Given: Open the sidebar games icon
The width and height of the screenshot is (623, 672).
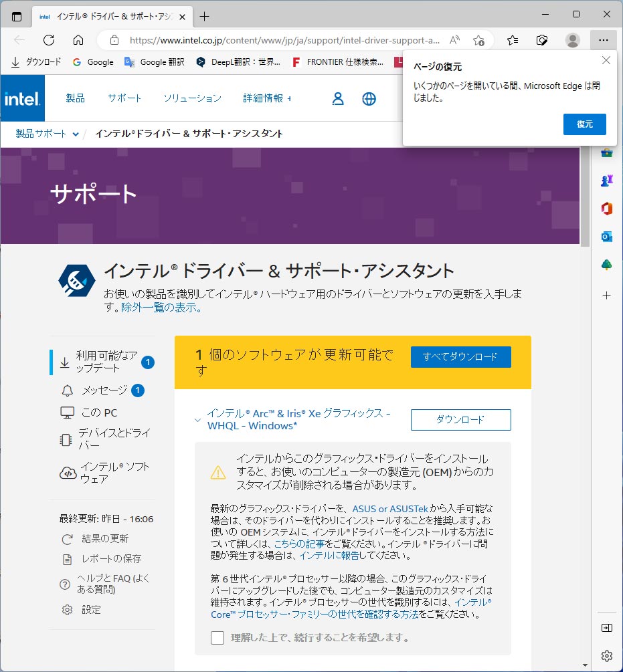Looking at the screenshot, I should click(607, 181).
